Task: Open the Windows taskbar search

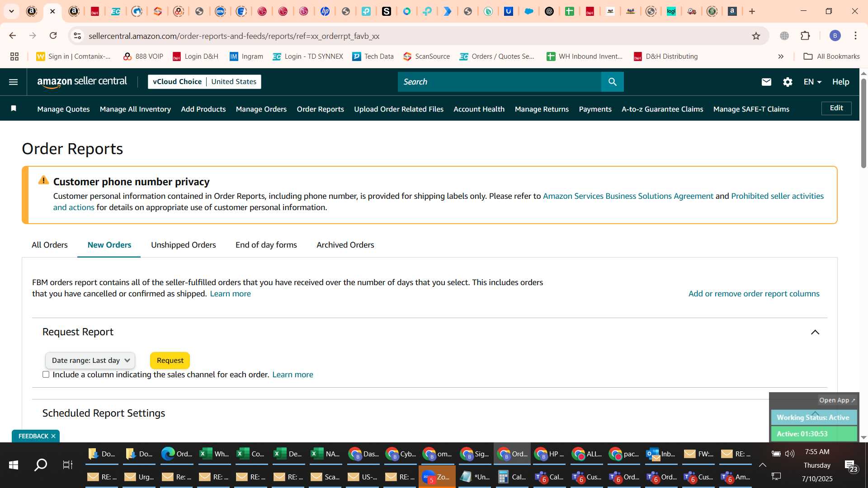Action: pos(41,465)
